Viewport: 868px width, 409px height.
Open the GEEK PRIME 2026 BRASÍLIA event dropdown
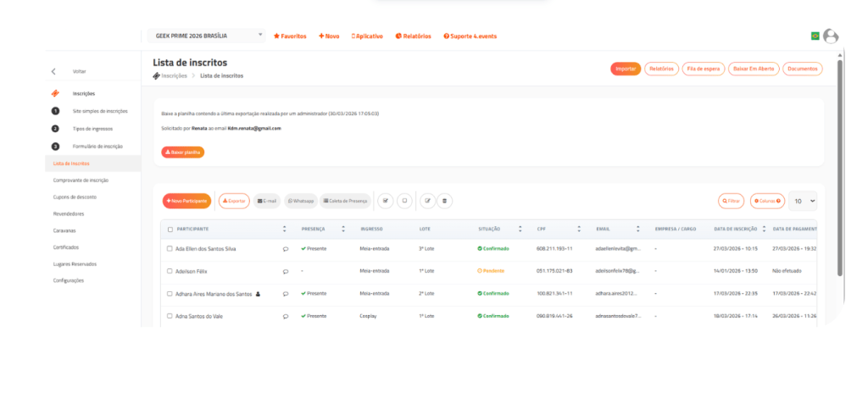207,36
